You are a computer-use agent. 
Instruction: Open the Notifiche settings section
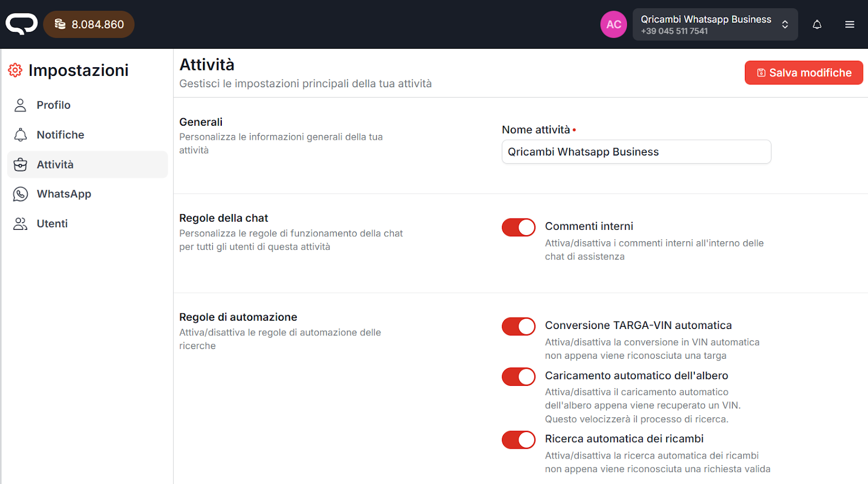(x=60, y=135)
